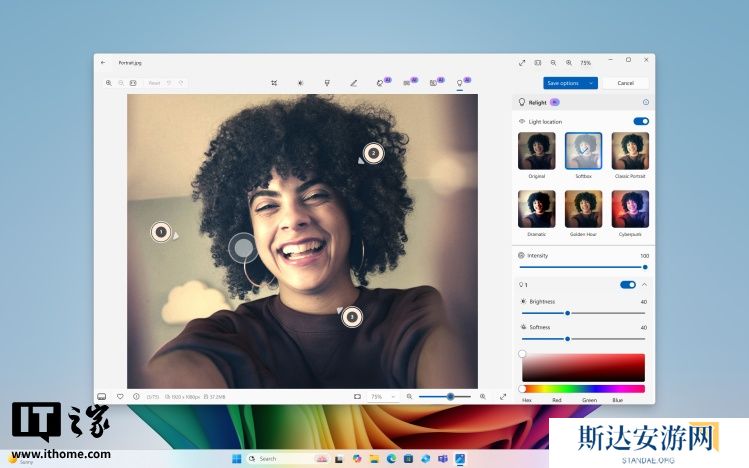The image size is (749, 468).
Task: Apply the Golden Hour lighting preset
Action: [583, 209]
